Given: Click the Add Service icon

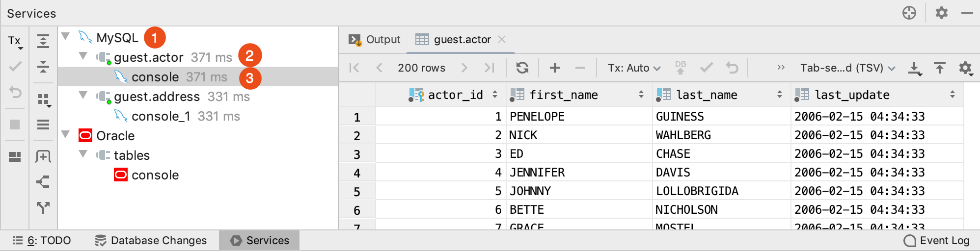Looking at the screenshot, I should 43,156.
